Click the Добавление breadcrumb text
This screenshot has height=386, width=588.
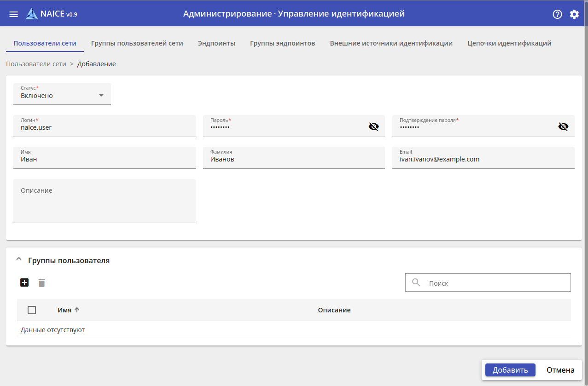point(97,64)
